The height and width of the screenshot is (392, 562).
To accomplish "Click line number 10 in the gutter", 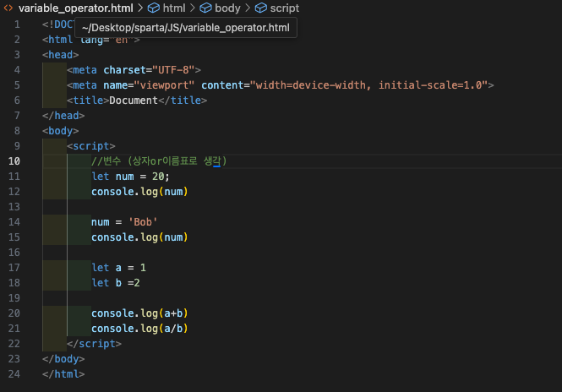I will 14,161.
